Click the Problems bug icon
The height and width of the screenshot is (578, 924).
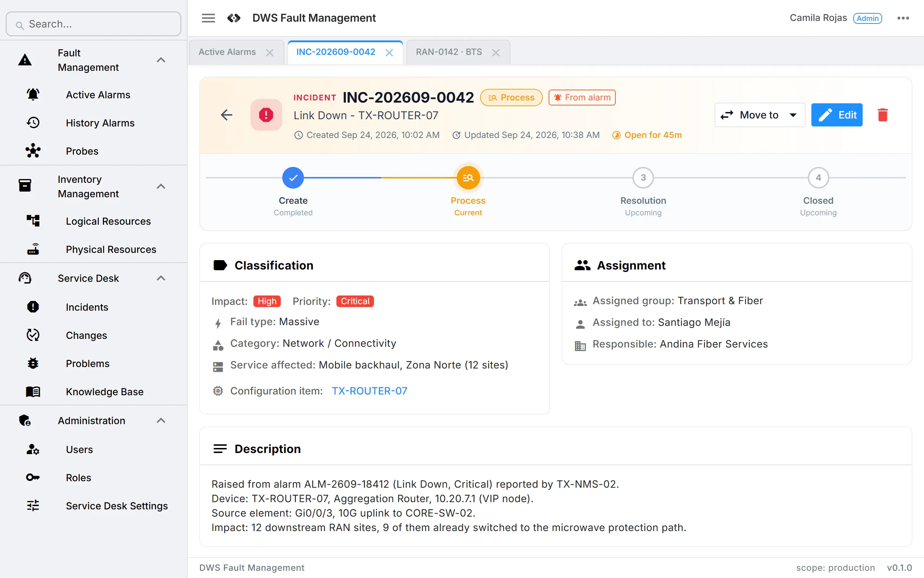[33, 363]
